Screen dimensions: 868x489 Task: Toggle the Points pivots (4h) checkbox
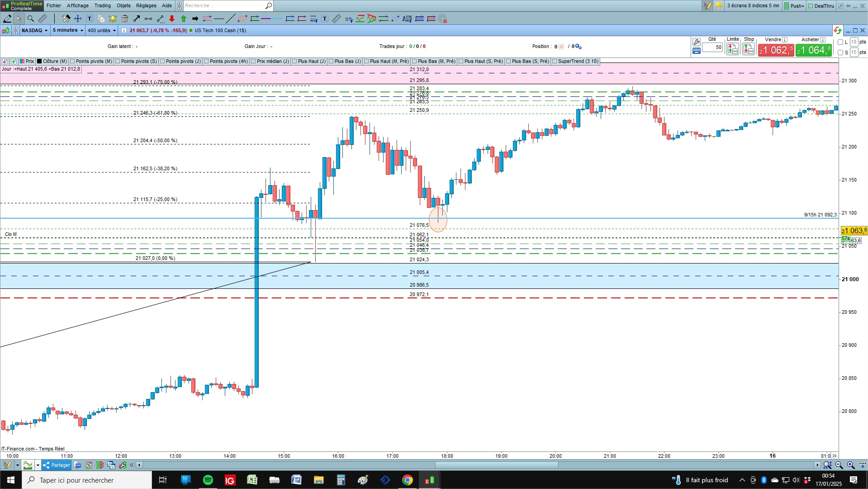(206, 62)
